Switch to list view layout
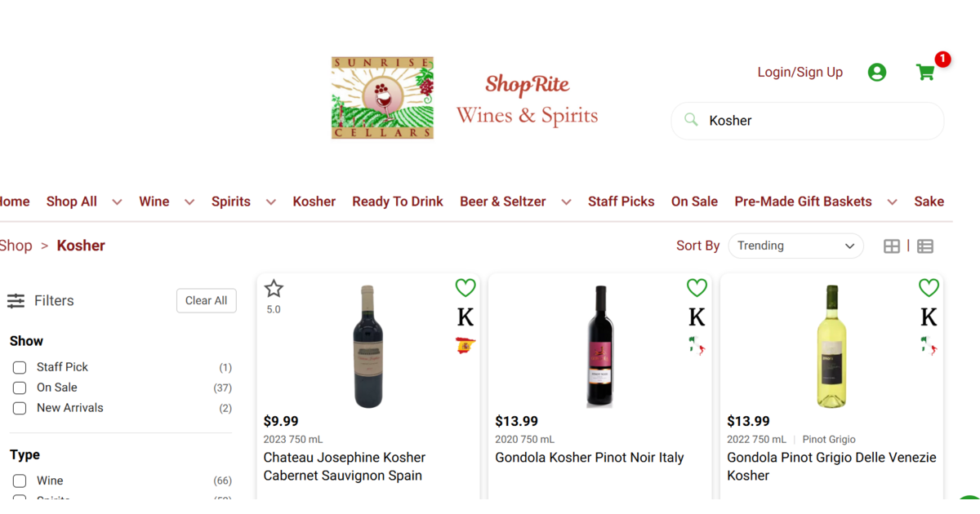The width and height of the screenshot is (980, 514). pyautogui.click(x=925, y=245)
